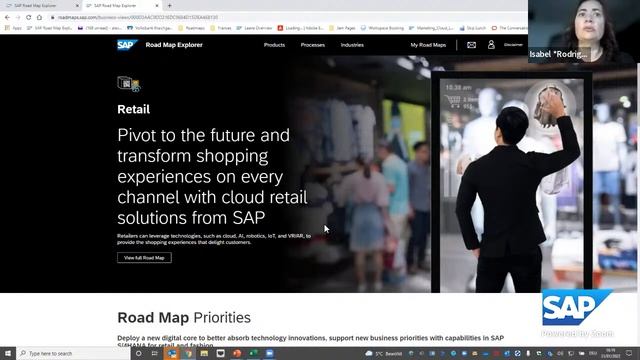Open the user profile icon

[x=491, y=44]
